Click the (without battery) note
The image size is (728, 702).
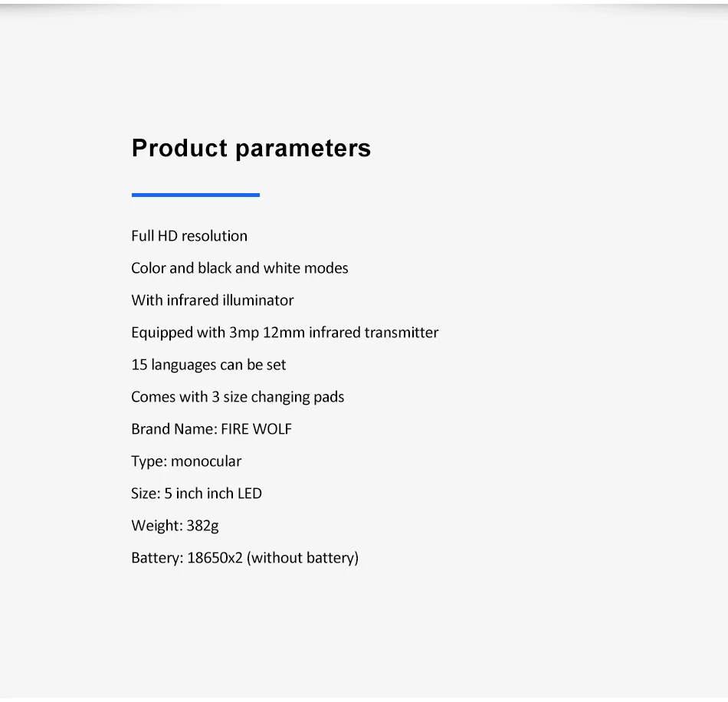tap(303, 558)
